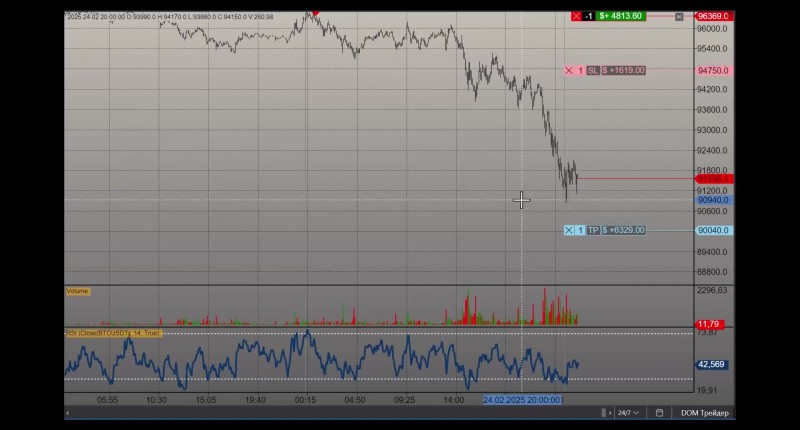Click the horizontal scrollbar thumb at bottom
Viewport: 800px width, 430px height.
[x=604, y=413]
